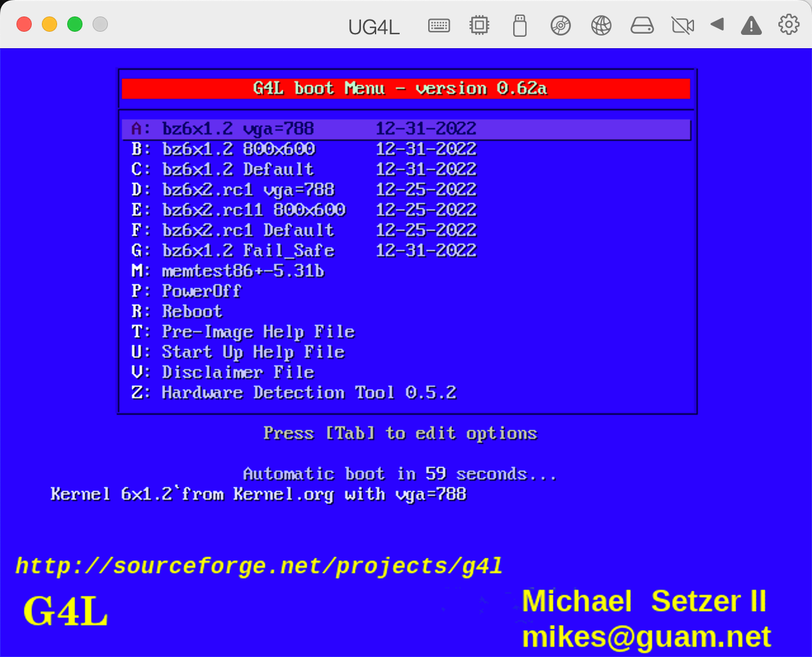Open the network globe icon

click(601, 25)
